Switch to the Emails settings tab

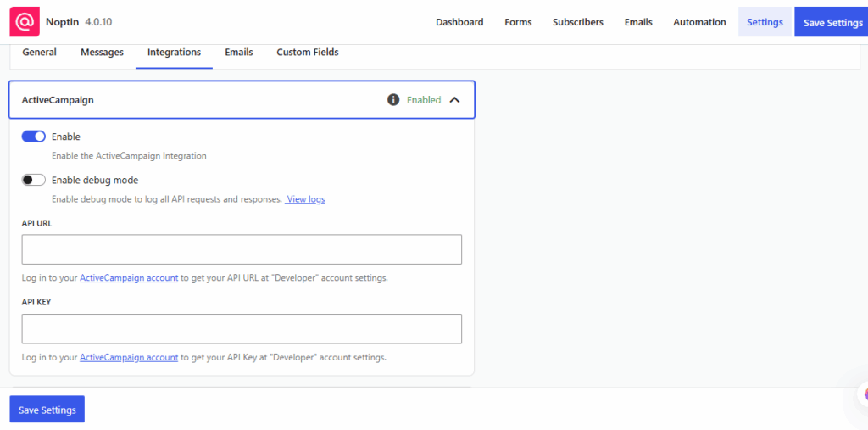[238, 53]
